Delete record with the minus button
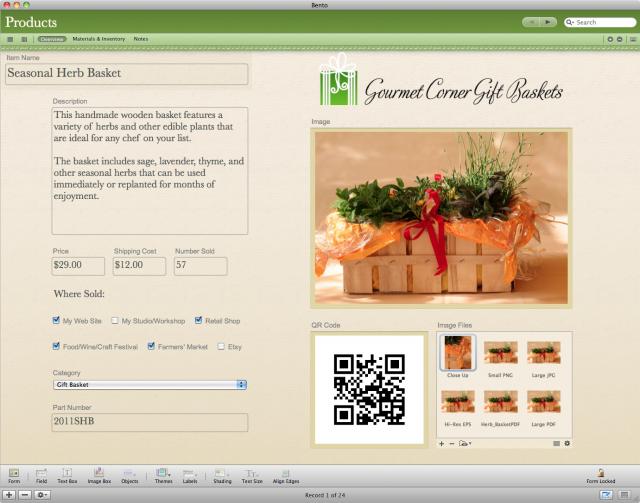The width and height of the screenshot is (640, 503). tap(24, 495)
